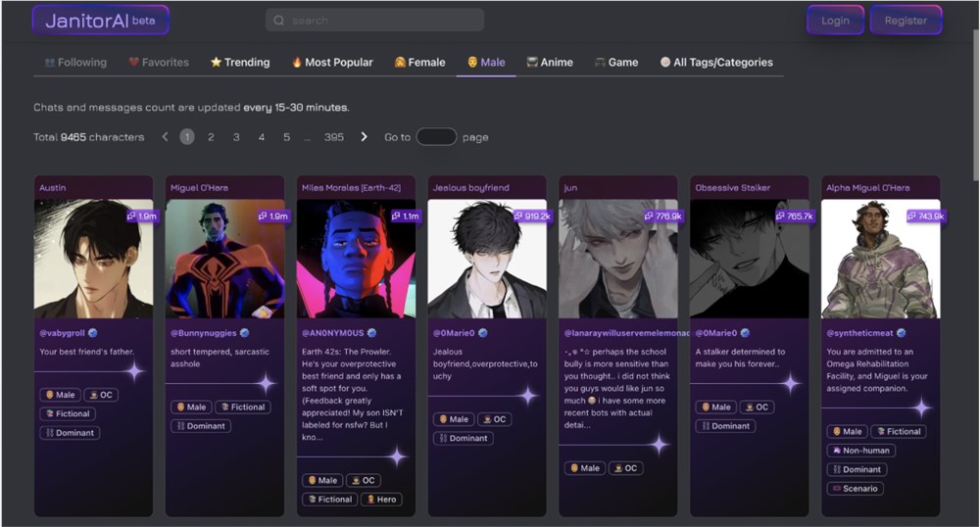Screen dimensions: 980x527
Task: Click Fictional tag on Miguel O'Hara card
Action: pyautogui.click(x=242, y=407)
